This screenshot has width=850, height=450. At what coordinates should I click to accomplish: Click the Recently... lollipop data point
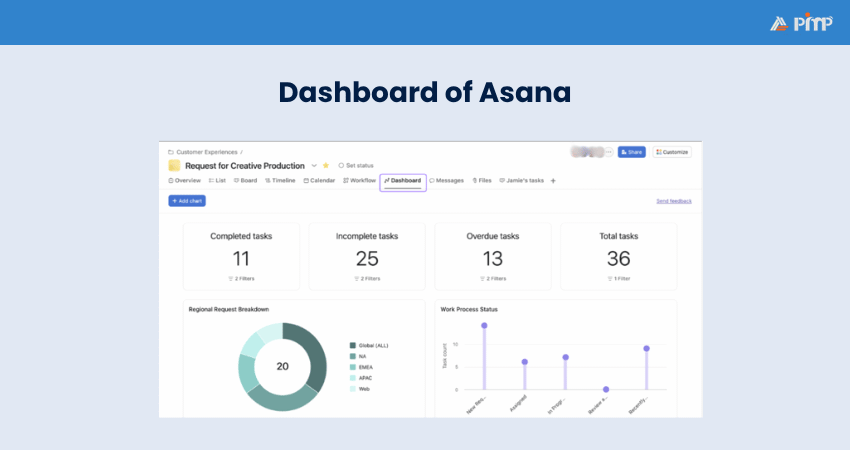tap(647, 349)
